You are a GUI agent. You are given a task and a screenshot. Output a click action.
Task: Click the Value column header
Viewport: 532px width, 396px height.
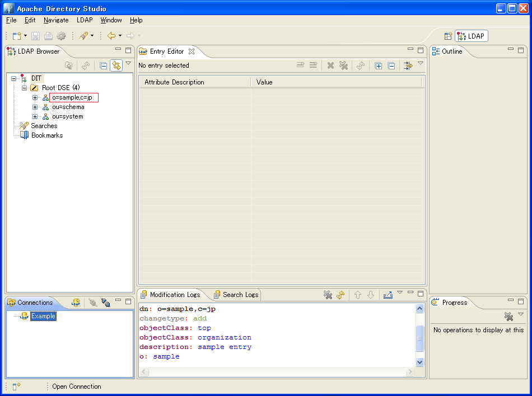[336, 82]
